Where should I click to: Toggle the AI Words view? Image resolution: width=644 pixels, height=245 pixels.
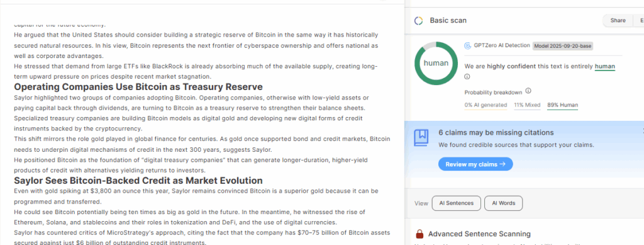(x=504, y=203)
